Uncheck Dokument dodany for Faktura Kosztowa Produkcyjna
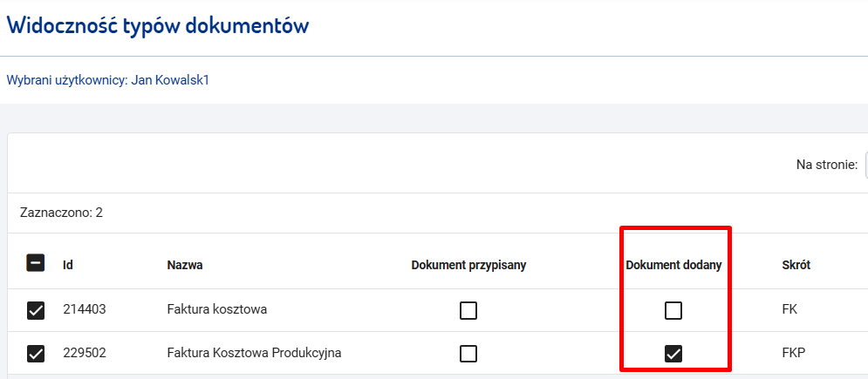868x379 pixels. [673, 354]
